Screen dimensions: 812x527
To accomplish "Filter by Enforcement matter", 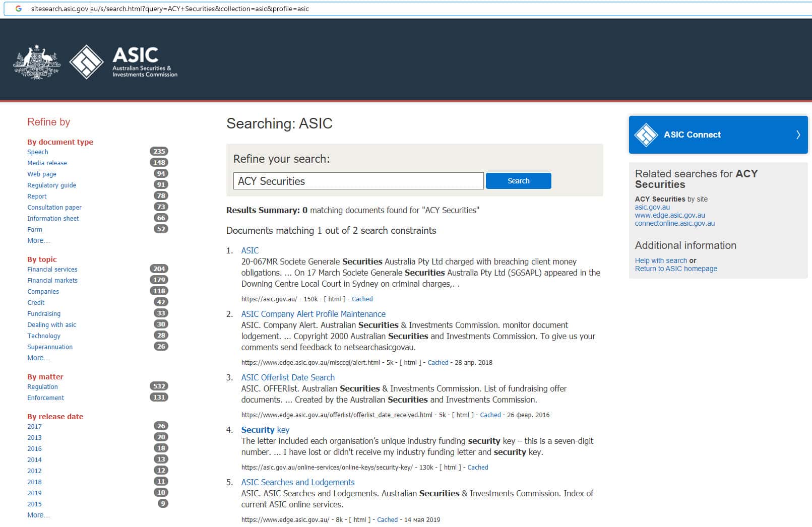I will click(x=45, y=398).
